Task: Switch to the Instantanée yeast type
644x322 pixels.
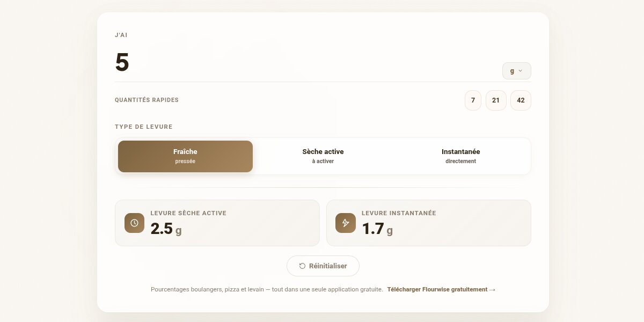Action: coord(460,156)
